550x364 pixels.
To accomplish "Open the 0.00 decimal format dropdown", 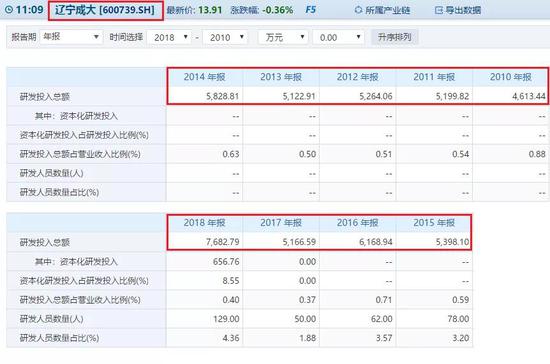I will (x=338, y=37).
